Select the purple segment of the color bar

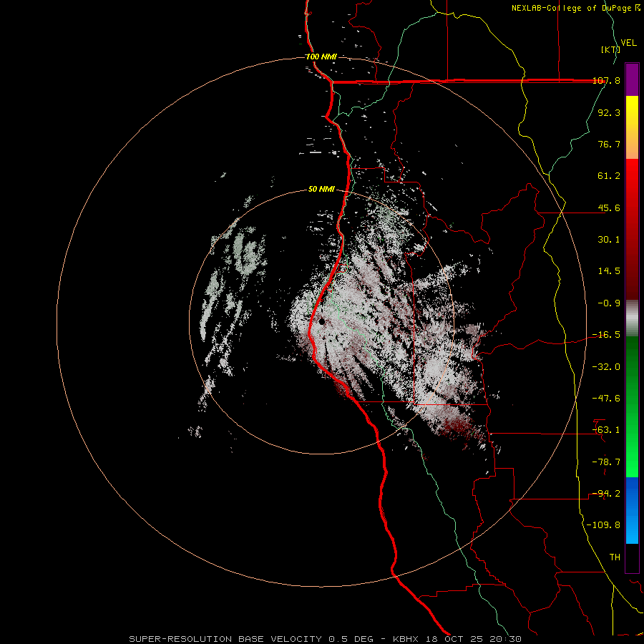point(632,79)
